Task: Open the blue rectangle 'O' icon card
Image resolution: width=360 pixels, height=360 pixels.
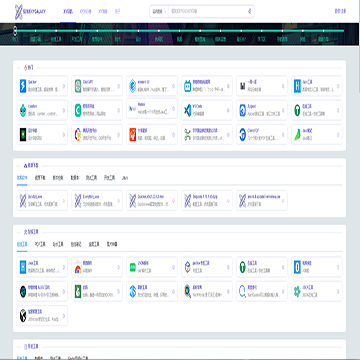Action: (x=317, y=267)
